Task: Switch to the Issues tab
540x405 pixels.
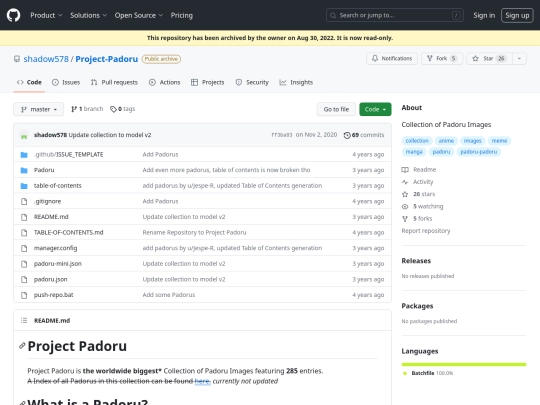Action: pyautogui.click(x=66, y=82)
